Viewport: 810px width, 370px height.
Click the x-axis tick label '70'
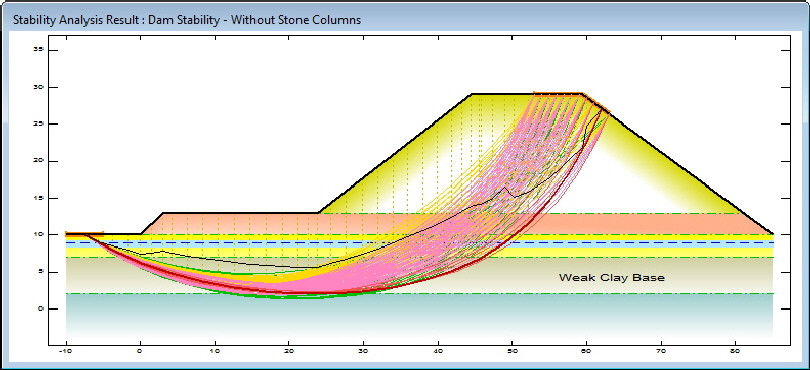tap(661, 351)
